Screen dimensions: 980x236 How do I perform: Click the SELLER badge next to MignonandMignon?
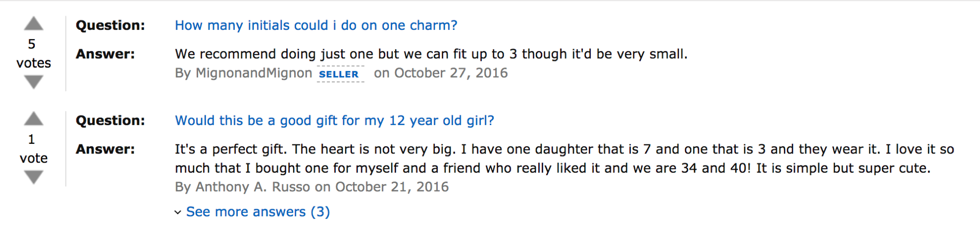click(x=339, y=74)
